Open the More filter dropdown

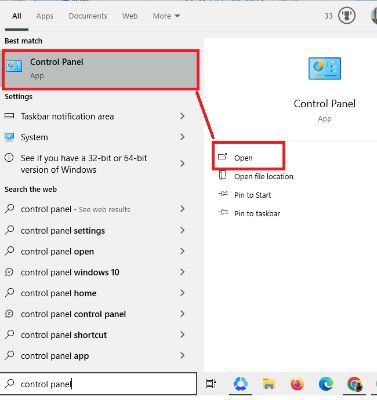(x=166, y=16)
